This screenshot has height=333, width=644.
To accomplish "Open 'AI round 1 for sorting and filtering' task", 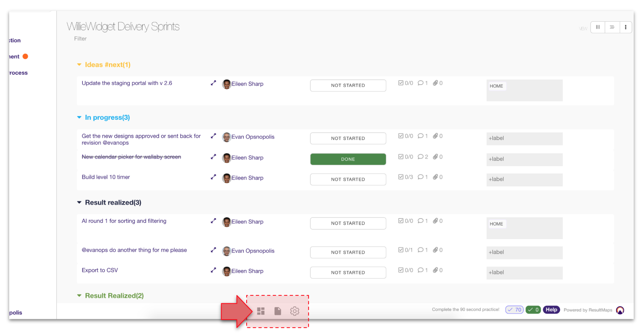I will pyautogui.click(x=124, y=221).
